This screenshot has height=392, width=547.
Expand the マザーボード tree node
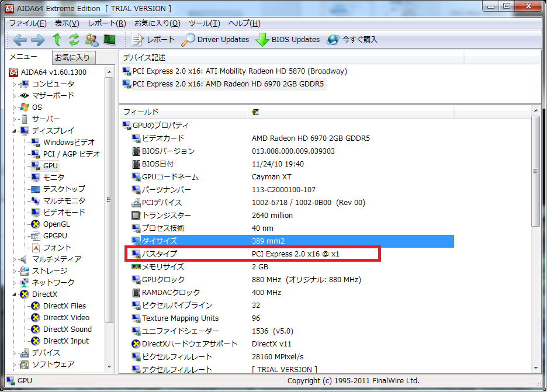14,96
